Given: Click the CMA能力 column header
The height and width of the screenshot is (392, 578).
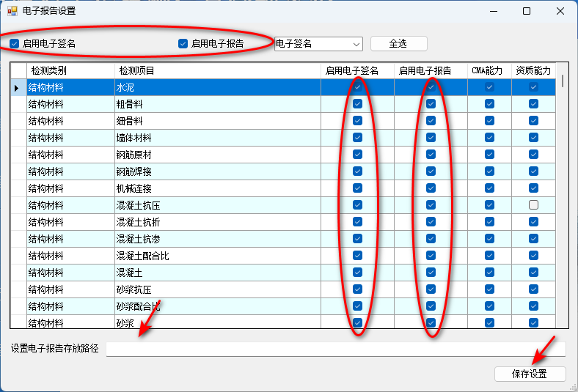Looking at the screenshot, I should coord(489,71).
